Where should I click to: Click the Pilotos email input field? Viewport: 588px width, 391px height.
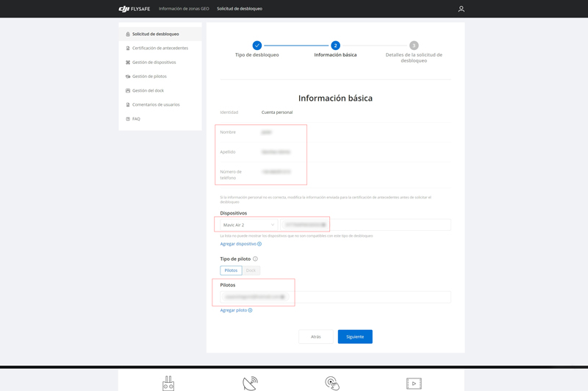(334, 297)
